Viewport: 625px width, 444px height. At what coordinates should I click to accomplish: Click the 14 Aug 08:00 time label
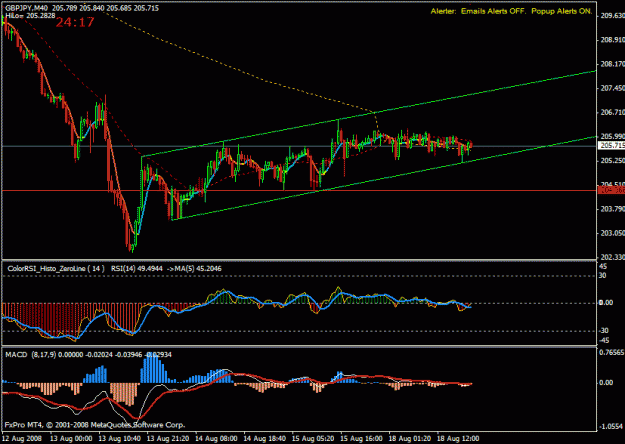(216, 438)
